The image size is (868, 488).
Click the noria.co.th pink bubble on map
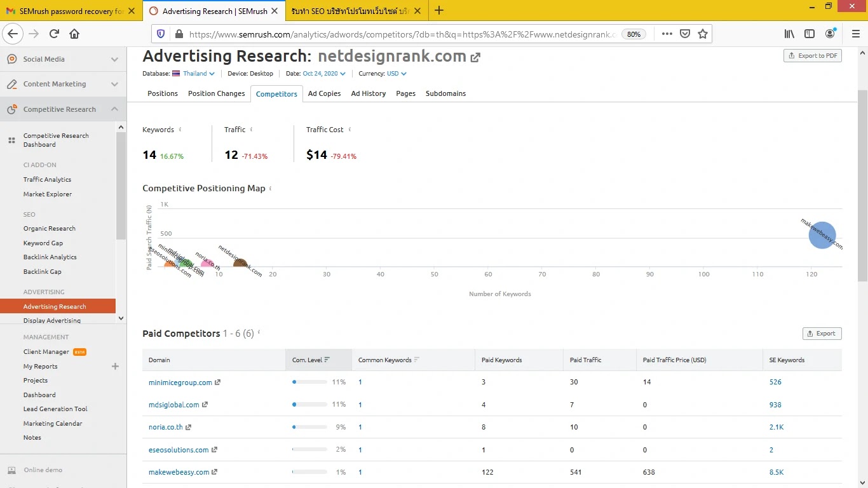point(207,264)
